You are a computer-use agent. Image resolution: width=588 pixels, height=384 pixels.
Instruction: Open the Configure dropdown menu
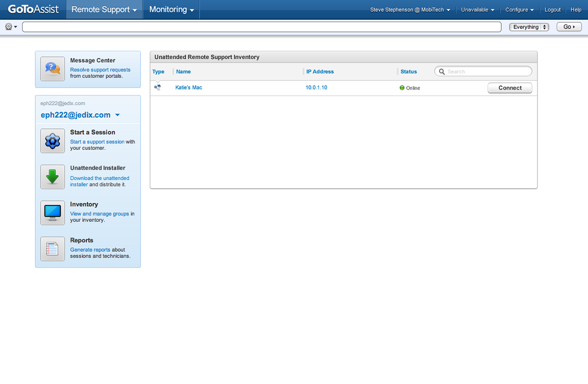[x=520, y=10]
